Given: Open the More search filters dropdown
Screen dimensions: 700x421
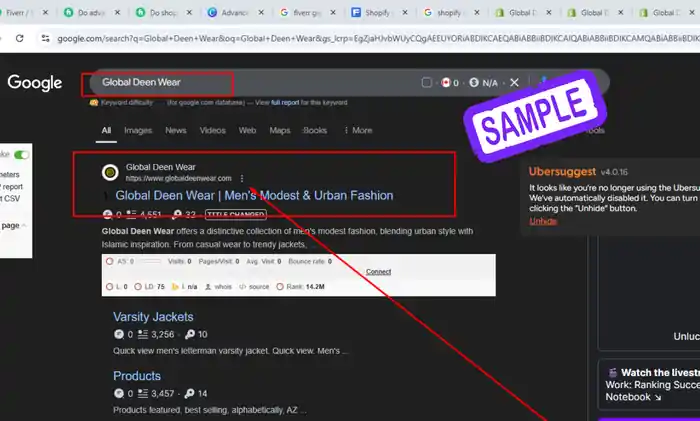Looking at the screenshot, I should 358,130.
